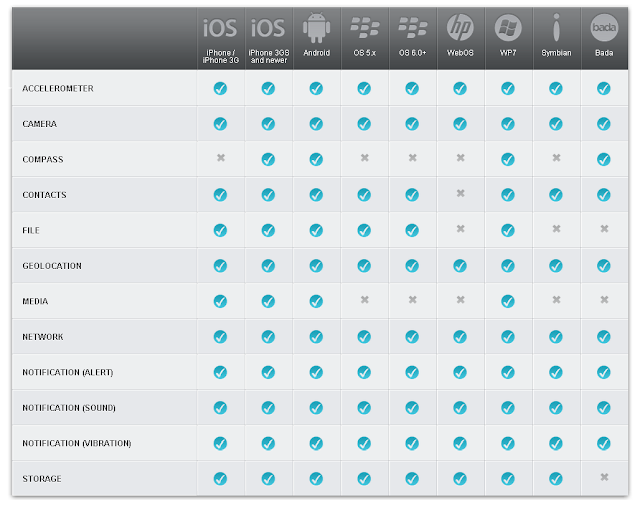
Task: Click the iOS iPhone 3GS and newer logo
Action: [x=268, y=28]
